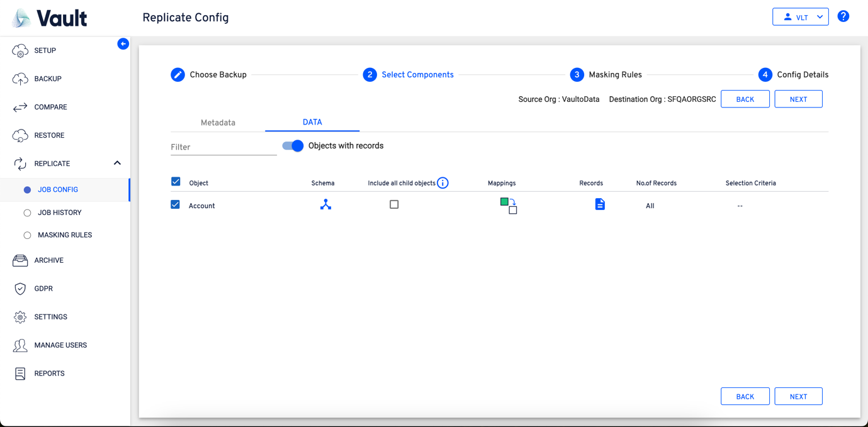The image size is (868, 427).
Task: Open the help question mark icon
Action: tap(843, 17)
